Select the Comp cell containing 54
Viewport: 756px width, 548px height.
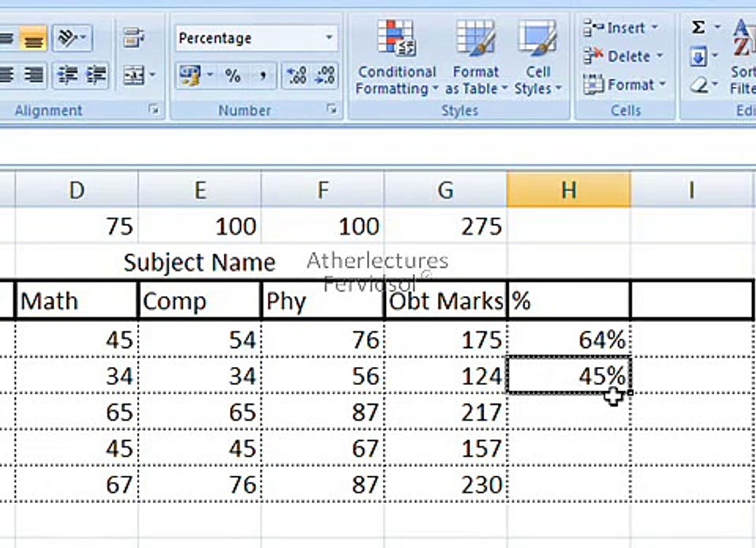point(199,339)
